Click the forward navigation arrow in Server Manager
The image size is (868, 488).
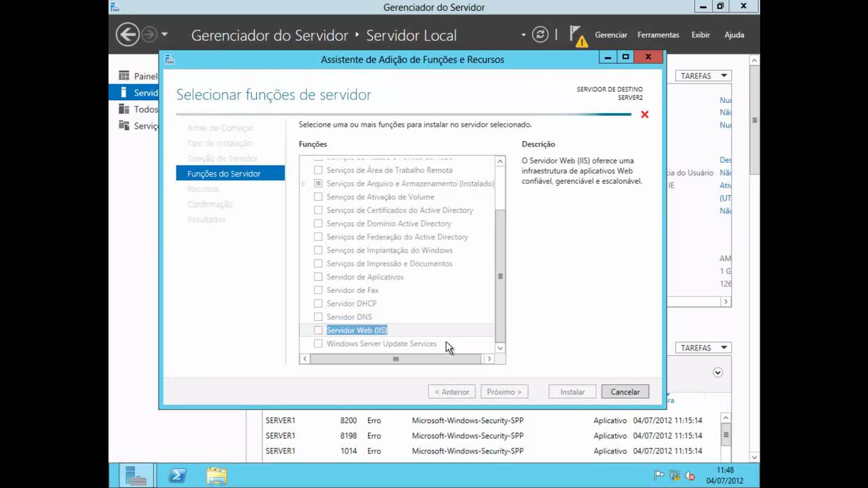point(149,35)
